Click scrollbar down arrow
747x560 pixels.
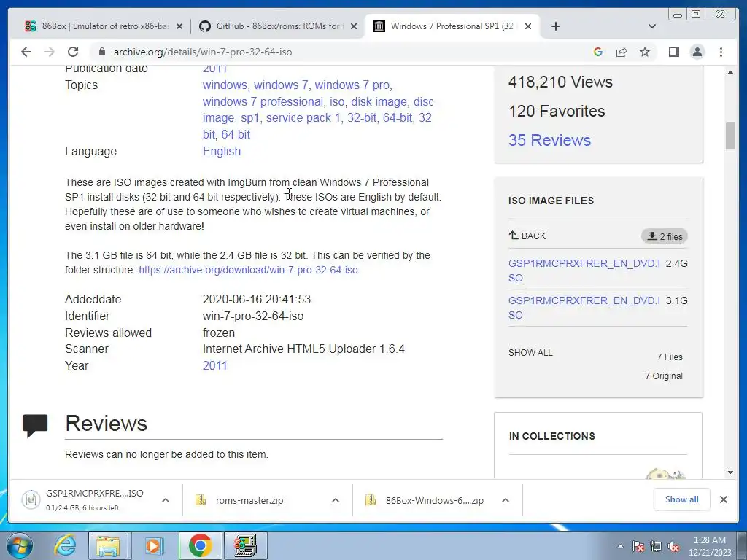tap(730, 472)
